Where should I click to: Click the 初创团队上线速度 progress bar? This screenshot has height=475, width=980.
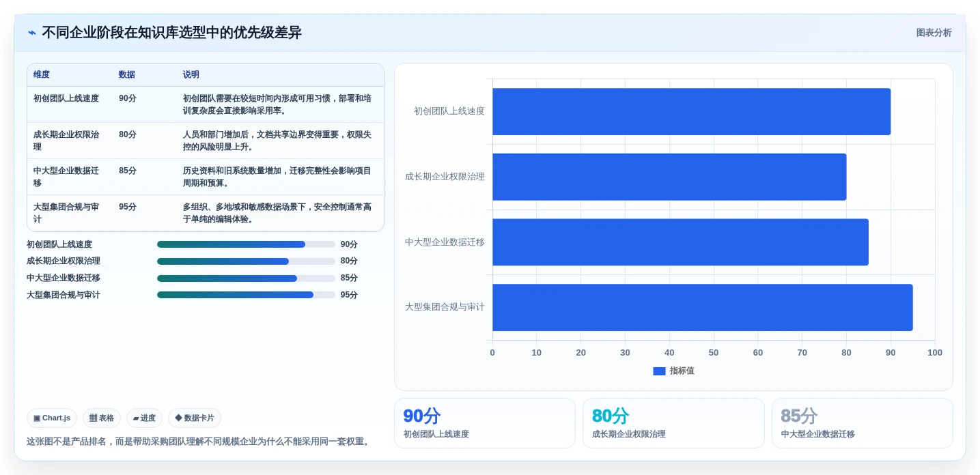(246, 244)
